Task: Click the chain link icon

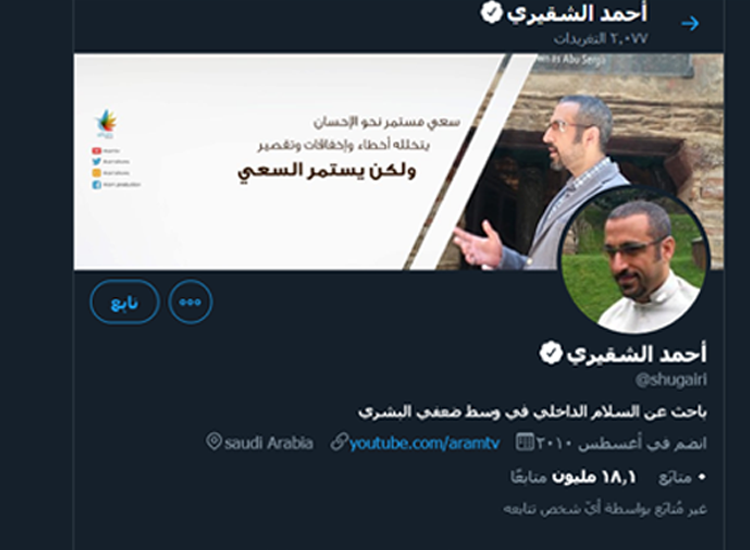Action: (x=339, y=442)
